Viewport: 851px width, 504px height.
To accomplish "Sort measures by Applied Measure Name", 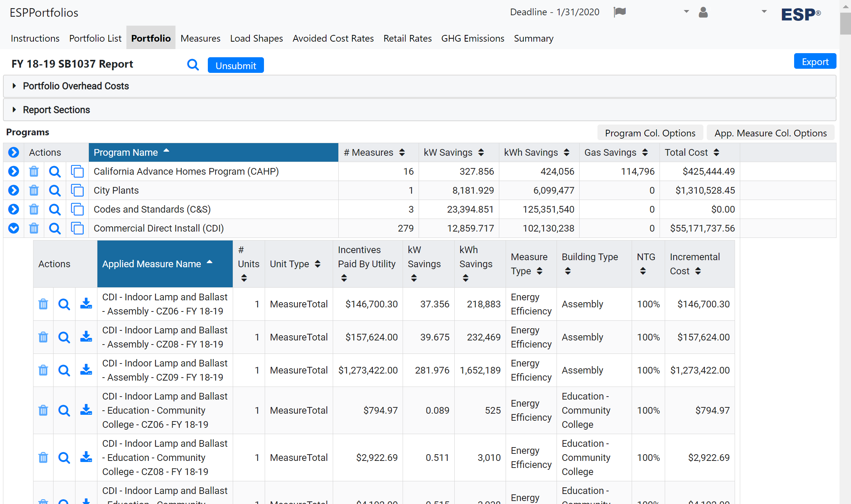I will 165,264.
